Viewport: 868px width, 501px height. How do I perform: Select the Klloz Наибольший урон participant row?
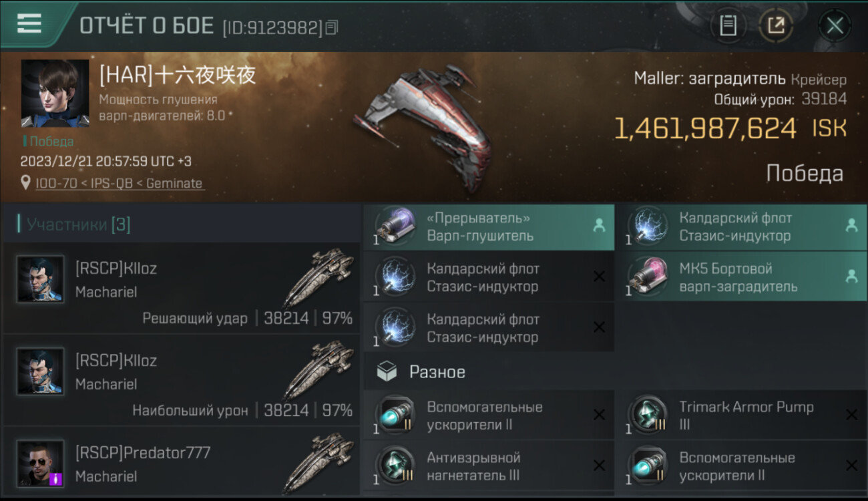point(181,381)
